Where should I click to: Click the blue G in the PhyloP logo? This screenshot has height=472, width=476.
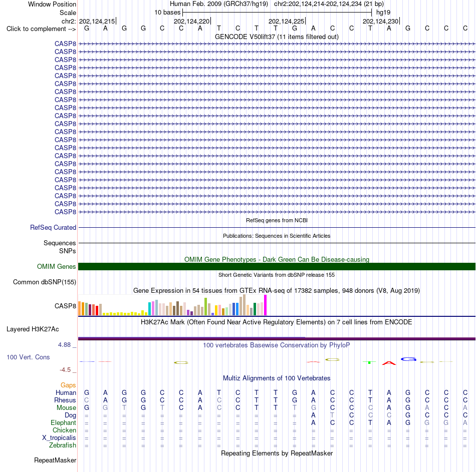tap(408, 359)
